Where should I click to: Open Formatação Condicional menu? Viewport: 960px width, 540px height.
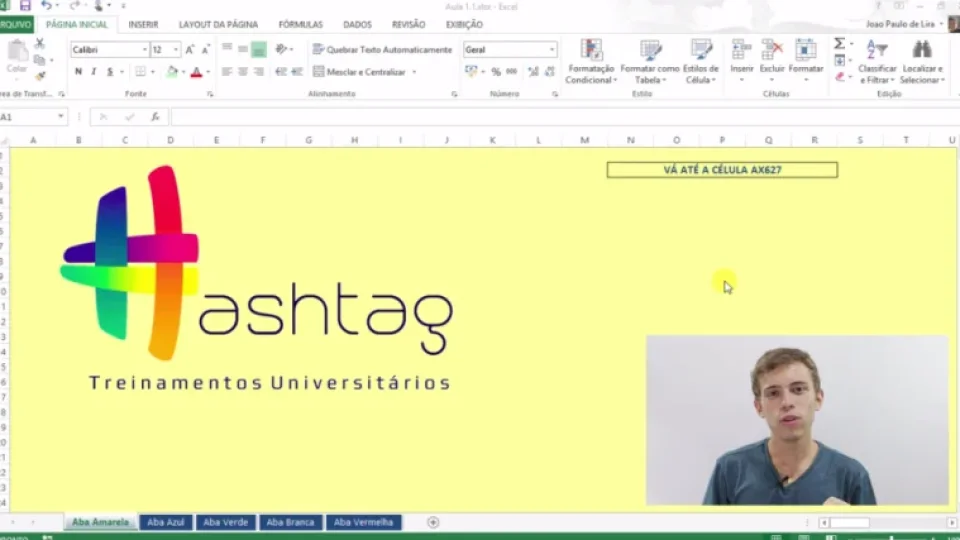590,61
